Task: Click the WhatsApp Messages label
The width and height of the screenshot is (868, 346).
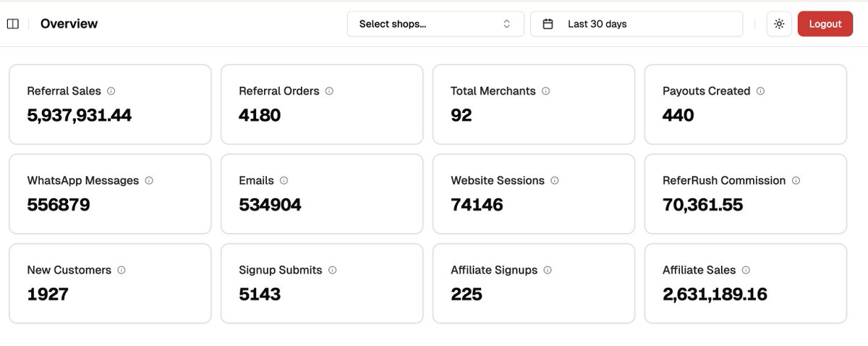Action: 83,181
